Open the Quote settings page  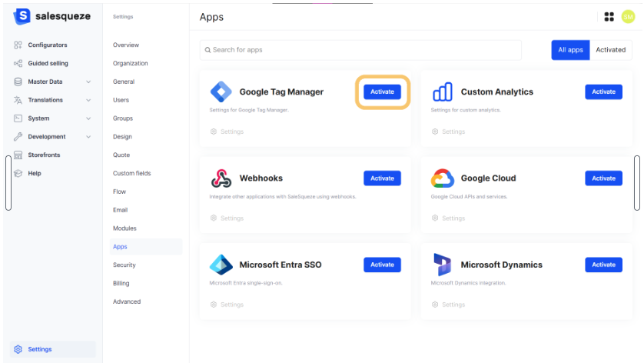point(121,155)
